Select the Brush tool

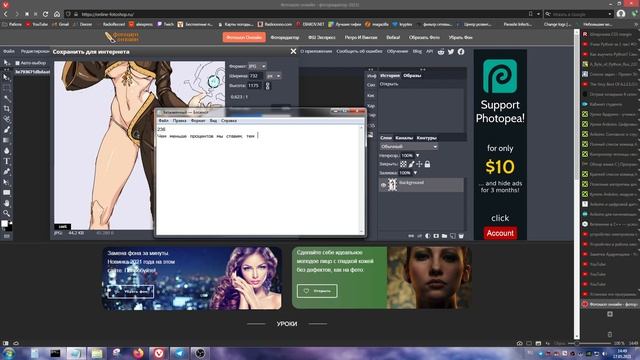pyautogui.click(x=7, y=130)
